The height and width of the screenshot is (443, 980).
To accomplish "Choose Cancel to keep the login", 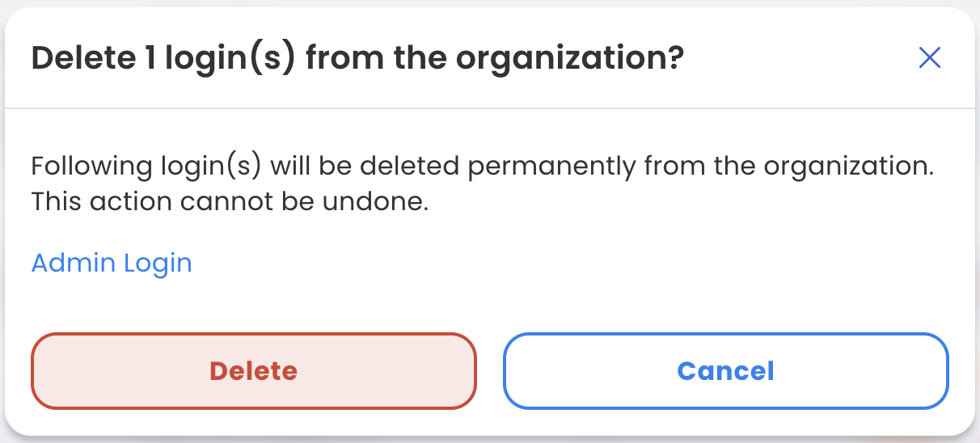I will click(725, 371).
